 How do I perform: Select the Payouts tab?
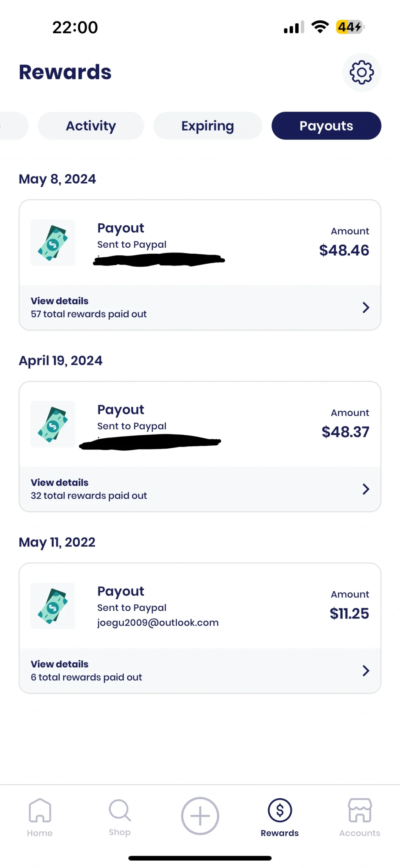click(x=326, y=126)
